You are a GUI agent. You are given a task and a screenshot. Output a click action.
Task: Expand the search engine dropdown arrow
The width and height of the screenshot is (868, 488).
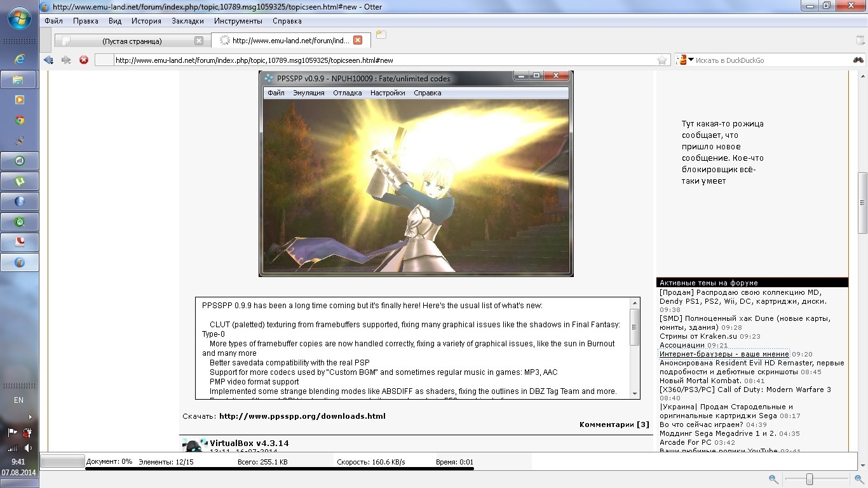click(x=691, y=60)
